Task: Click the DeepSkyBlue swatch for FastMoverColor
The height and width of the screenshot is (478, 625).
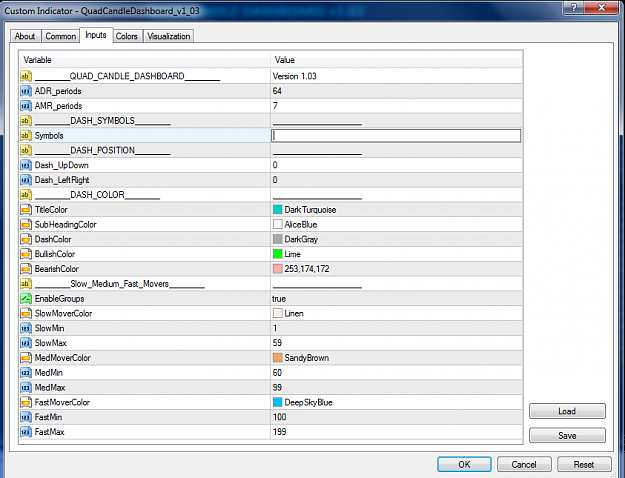Action: click(277, 402)
